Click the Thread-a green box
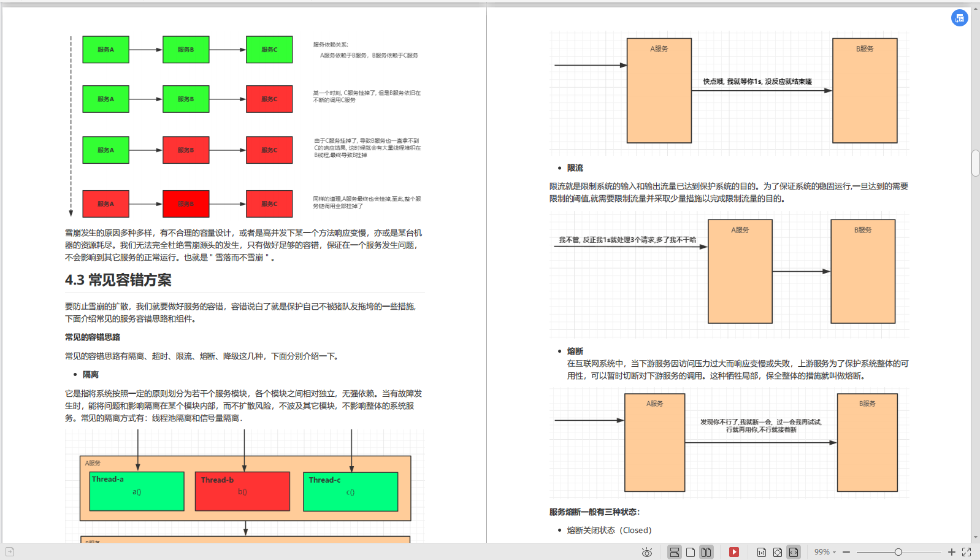This screenshot has width=980, height=560. coord(137,491)
